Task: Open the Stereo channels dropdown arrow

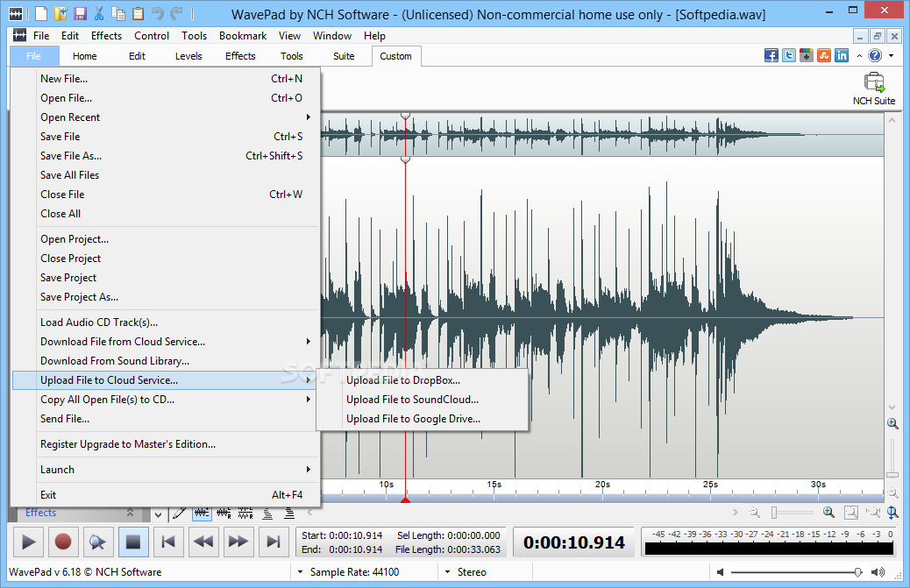Action: (447, 572)
